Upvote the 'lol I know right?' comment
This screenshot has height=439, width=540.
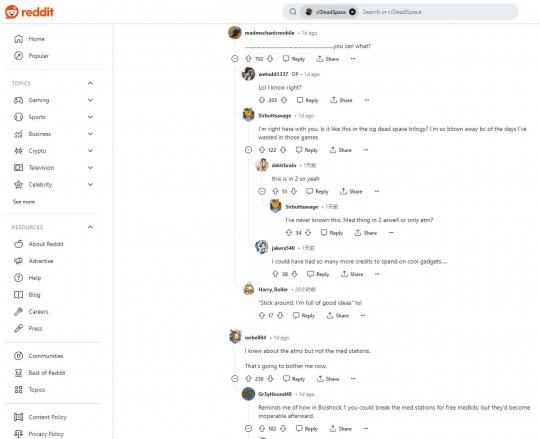click(262, 100)
